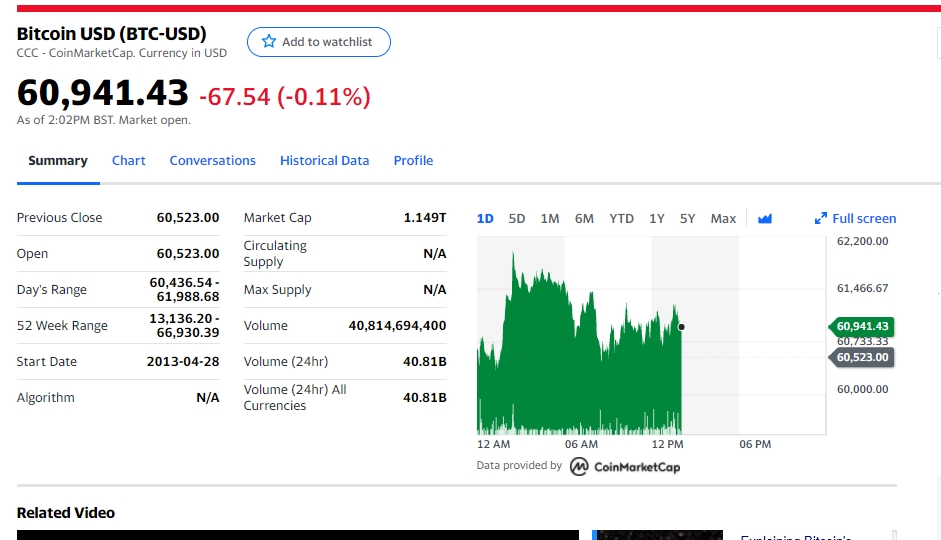The image size is (941, 540).
Task: Click the Market Cap value 1.149T
Action: click(425, 217)
